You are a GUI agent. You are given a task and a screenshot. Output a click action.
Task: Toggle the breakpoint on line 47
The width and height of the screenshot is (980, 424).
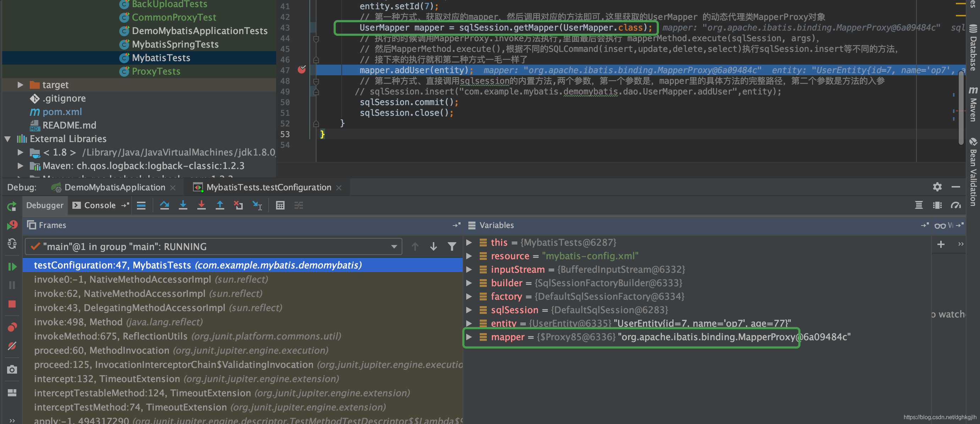click(302, 70)
